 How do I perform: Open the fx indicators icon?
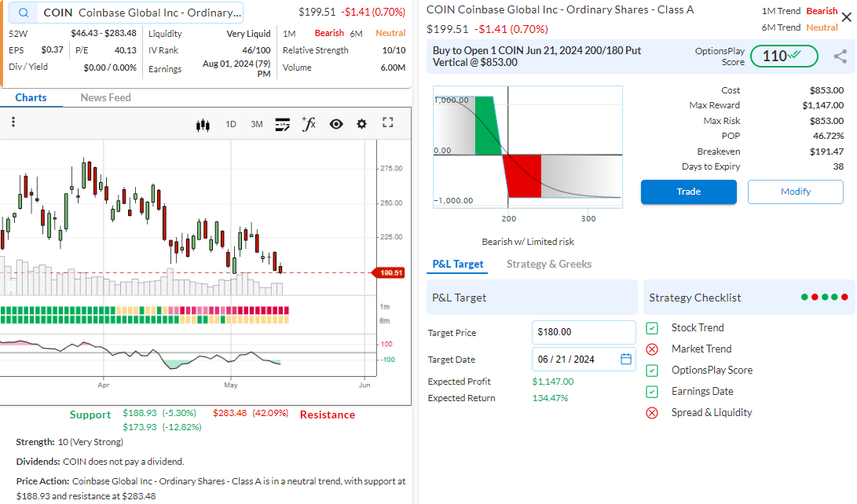309,124
